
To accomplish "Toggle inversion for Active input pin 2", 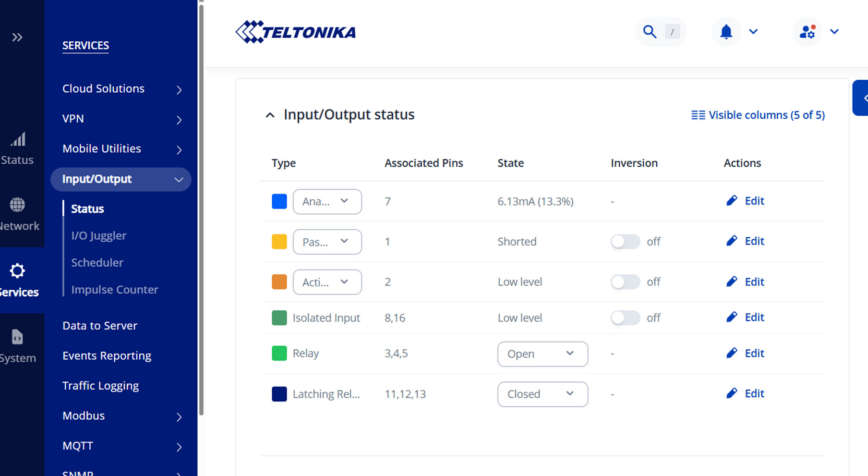I will (625, 282).
